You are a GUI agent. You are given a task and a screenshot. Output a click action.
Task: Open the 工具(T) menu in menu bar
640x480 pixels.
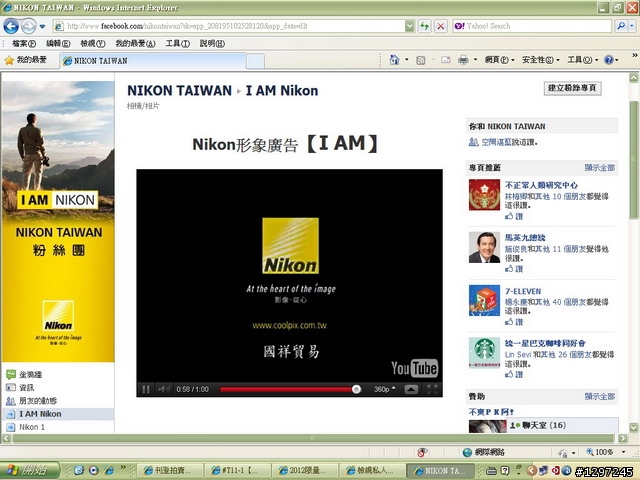[x=178, y=43]
